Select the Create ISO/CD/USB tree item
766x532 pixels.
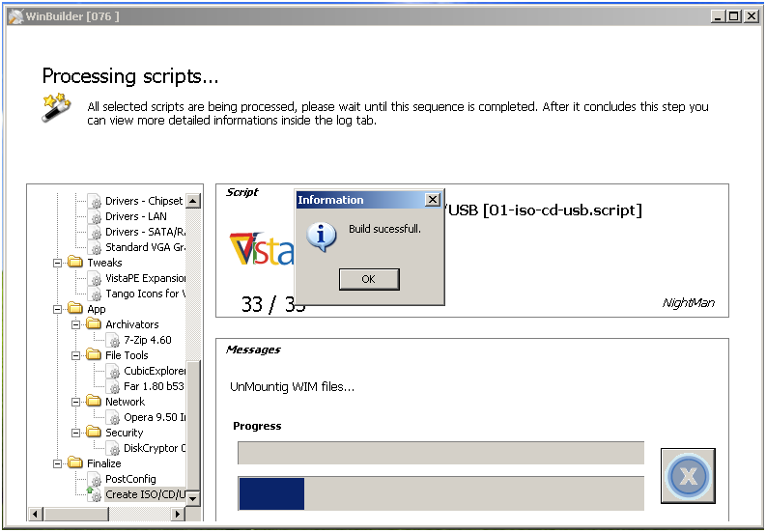pyautogui.click(x=145, y=494)
